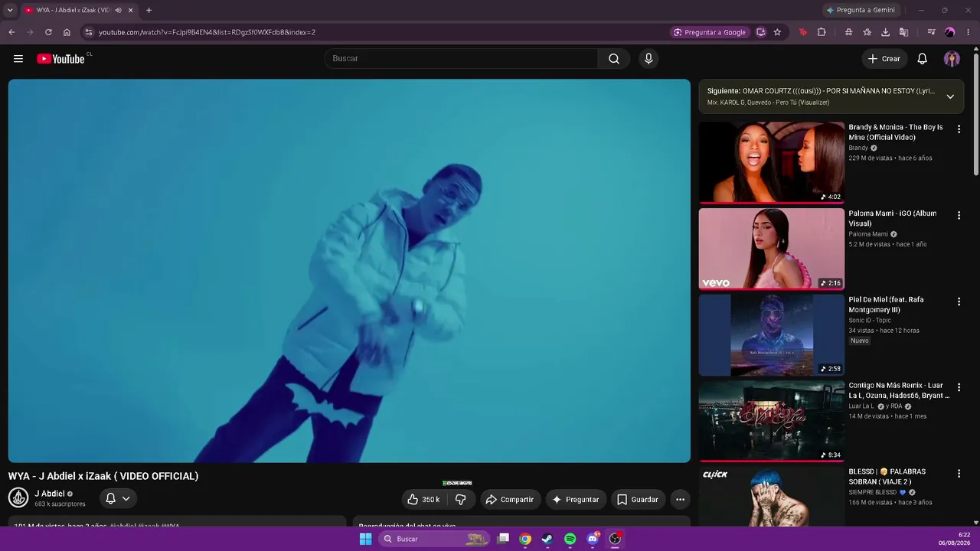The width and height of the screenshot is (980, 551).
Task: Go to the YouTube home logo
Action: coord(60,59)
